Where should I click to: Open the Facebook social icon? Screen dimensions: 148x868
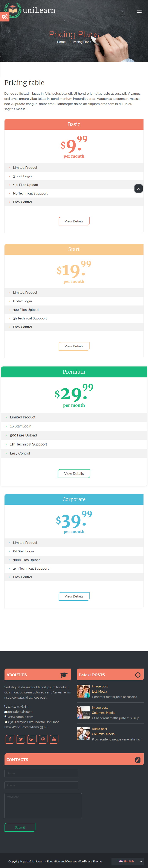pos(10,739)
